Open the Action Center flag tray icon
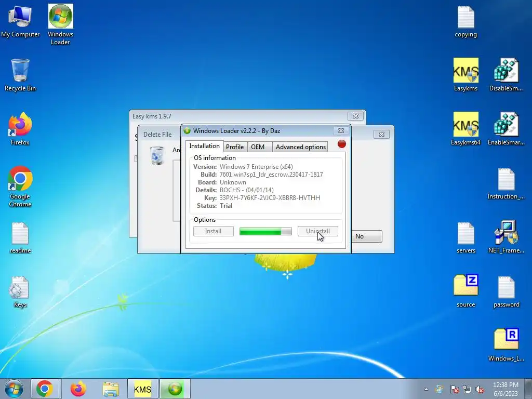The width and height of the screenshot is (532, 399). click(x=454, y=389)
